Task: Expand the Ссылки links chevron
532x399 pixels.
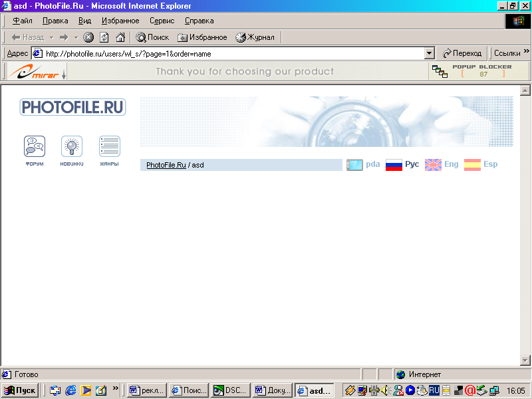Action: (x=527, y=51)
